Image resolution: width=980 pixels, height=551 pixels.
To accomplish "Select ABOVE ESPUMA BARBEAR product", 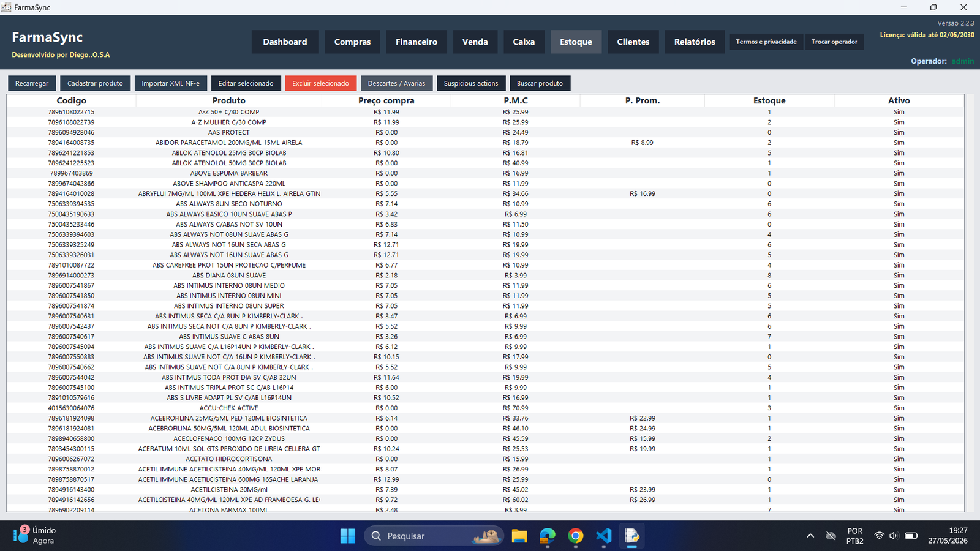I will 485,173.
